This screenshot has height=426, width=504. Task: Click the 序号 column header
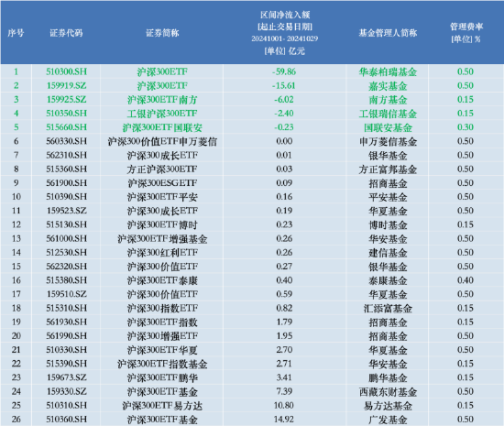pos(16,33)
